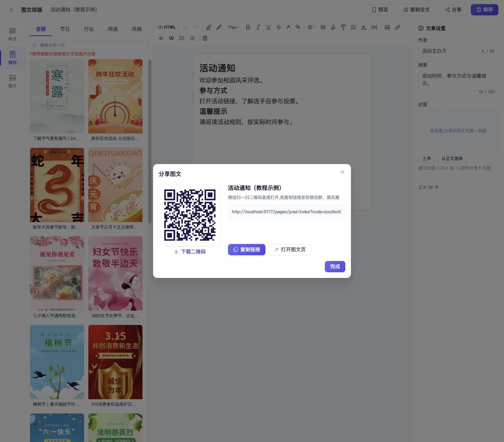
Task: Click the trash delete icon in toolbar
Action: tap(205, 38)
